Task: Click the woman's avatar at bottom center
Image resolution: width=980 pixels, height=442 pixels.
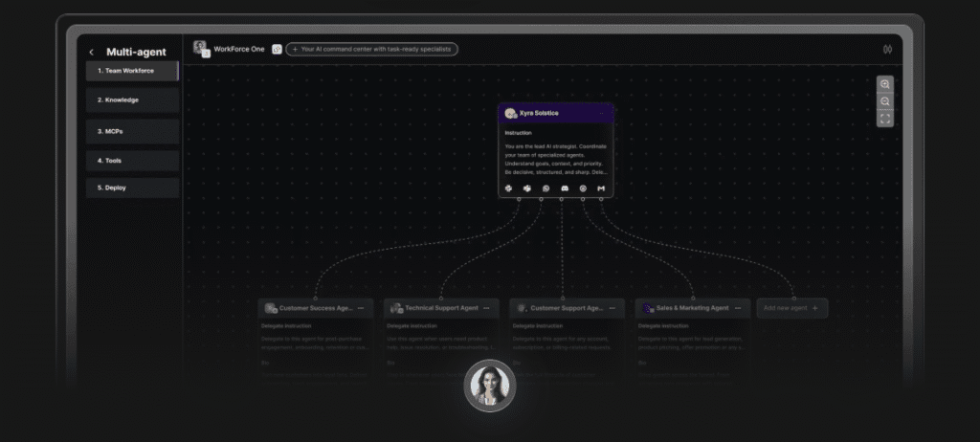Action: click(490, 386)
